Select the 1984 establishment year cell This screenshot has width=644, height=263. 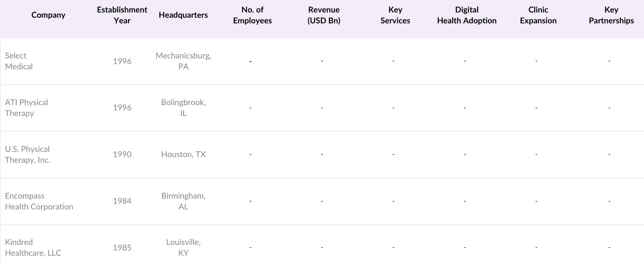point(122,201)
